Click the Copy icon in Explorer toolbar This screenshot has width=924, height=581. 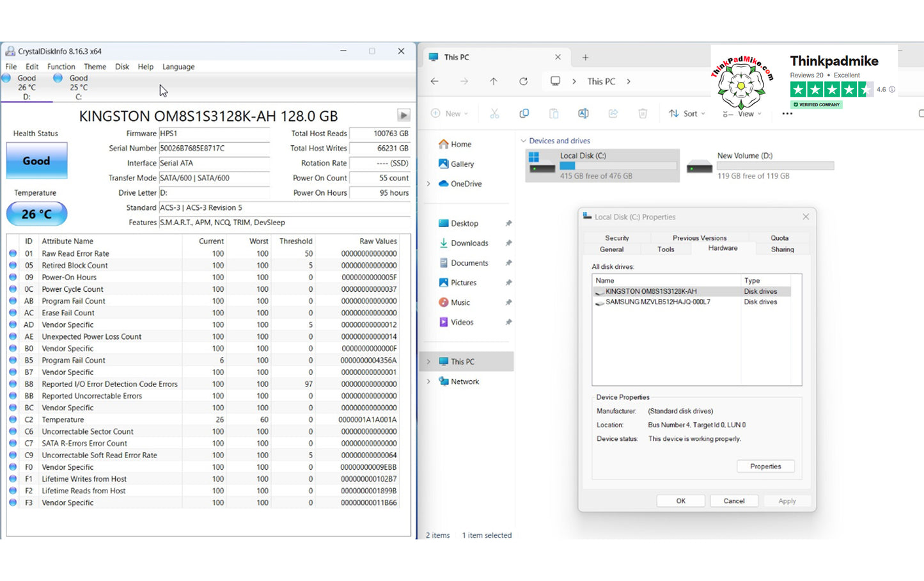click(524, 113)
